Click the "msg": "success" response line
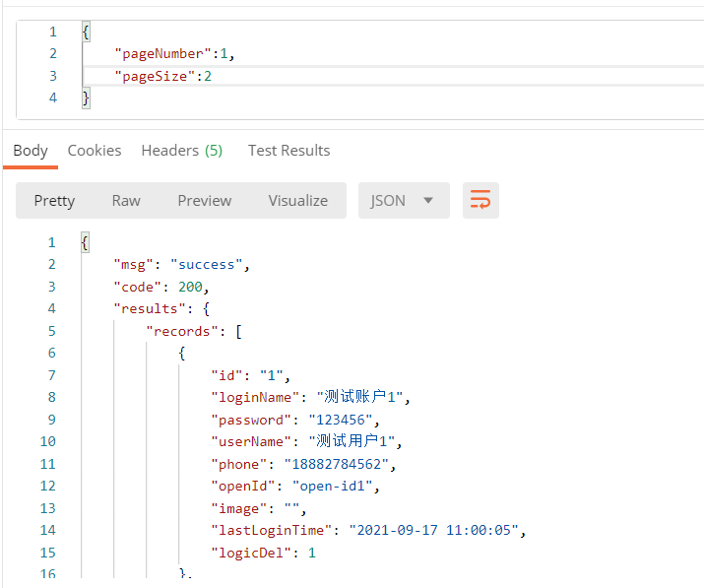Image resolution: width=704 pixels, height=588 pixels. coord(181,265)
